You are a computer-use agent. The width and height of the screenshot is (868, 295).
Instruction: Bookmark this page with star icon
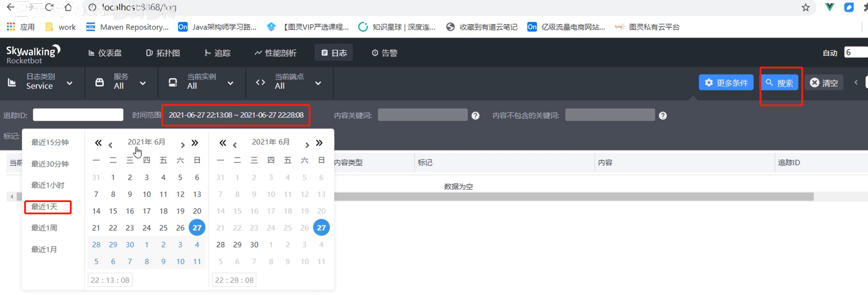(806, 7)
